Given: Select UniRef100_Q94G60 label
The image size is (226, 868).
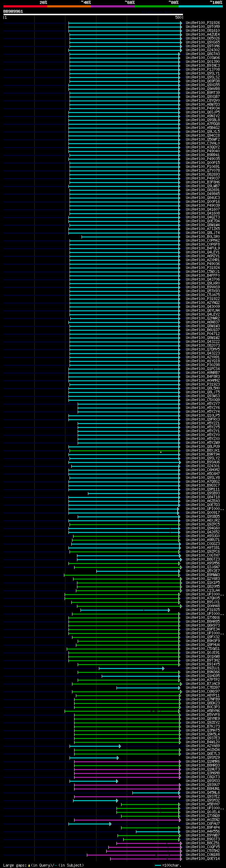Looking at the screenshot, I should [203, 528].
